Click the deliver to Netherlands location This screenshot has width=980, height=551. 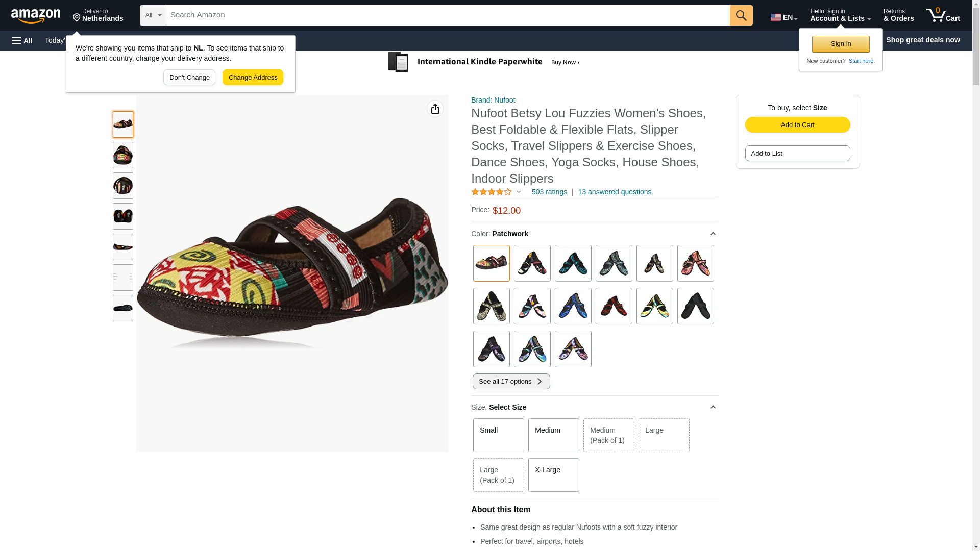pyautogui.click(x=98, y=15)
